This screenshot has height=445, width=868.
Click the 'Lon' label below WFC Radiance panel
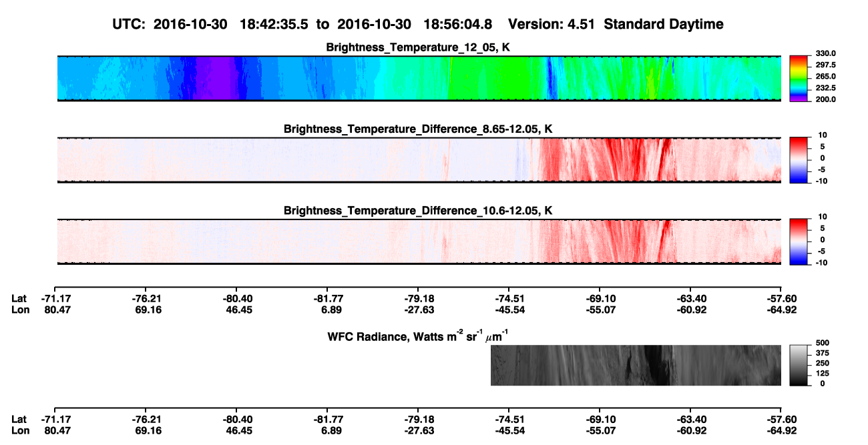tap(19, 430)
